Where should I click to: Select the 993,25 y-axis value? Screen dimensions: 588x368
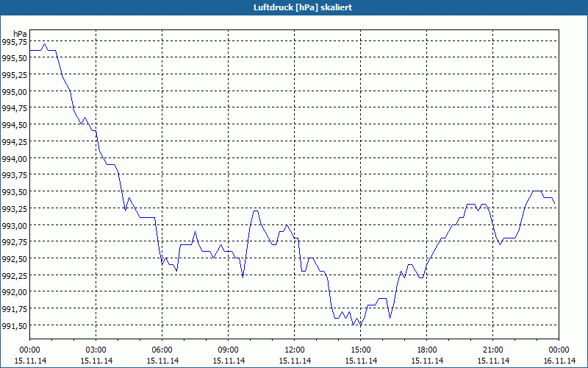click(x=14, y=208)
